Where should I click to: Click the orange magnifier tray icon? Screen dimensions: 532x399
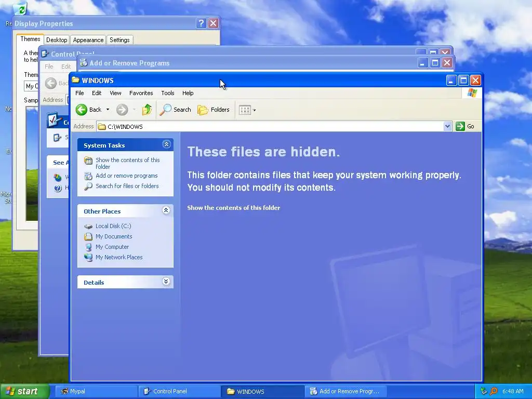494,391
